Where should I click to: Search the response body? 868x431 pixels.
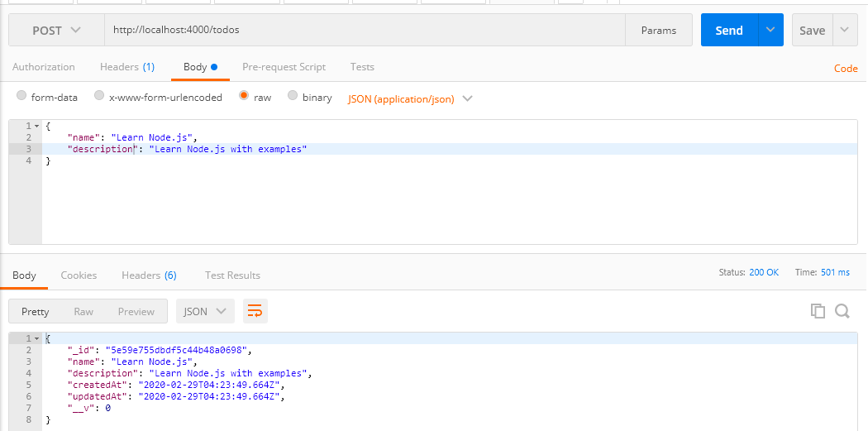point(842,311)
